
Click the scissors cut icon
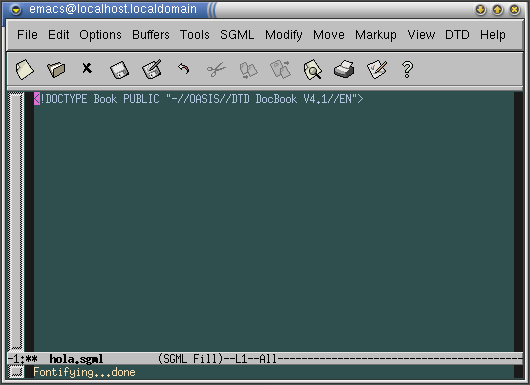[x=216, y=69]
